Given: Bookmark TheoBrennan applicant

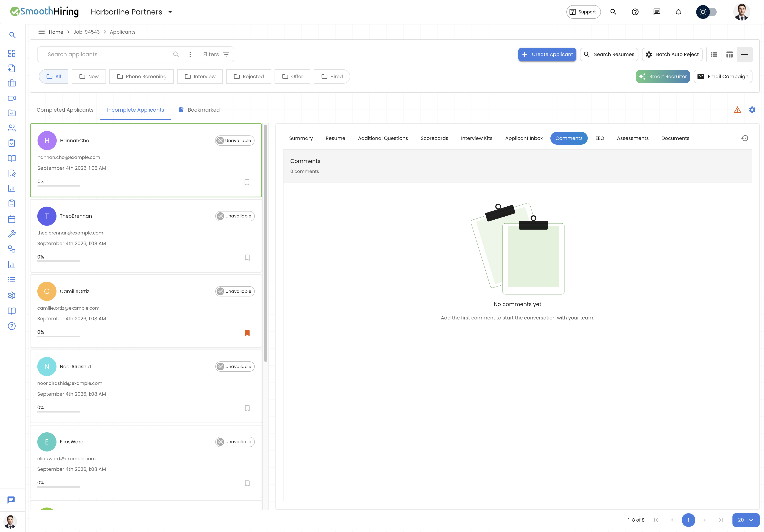Looking at the screenshot, I should [247, 258].
